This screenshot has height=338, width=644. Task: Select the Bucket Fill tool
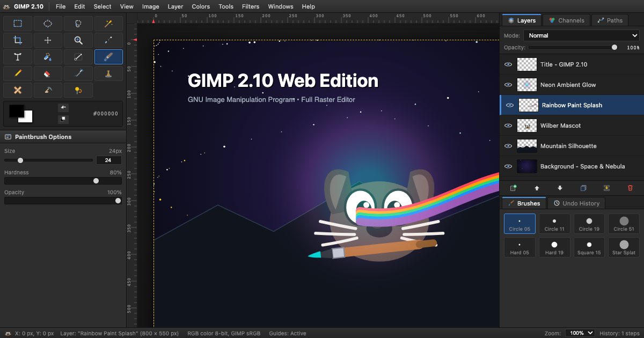click(48, 57)
